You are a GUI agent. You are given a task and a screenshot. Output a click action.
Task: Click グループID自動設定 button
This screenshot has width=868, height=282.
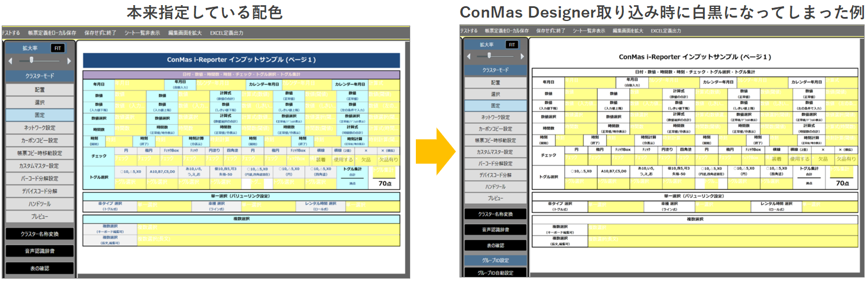tap(496, 273)
